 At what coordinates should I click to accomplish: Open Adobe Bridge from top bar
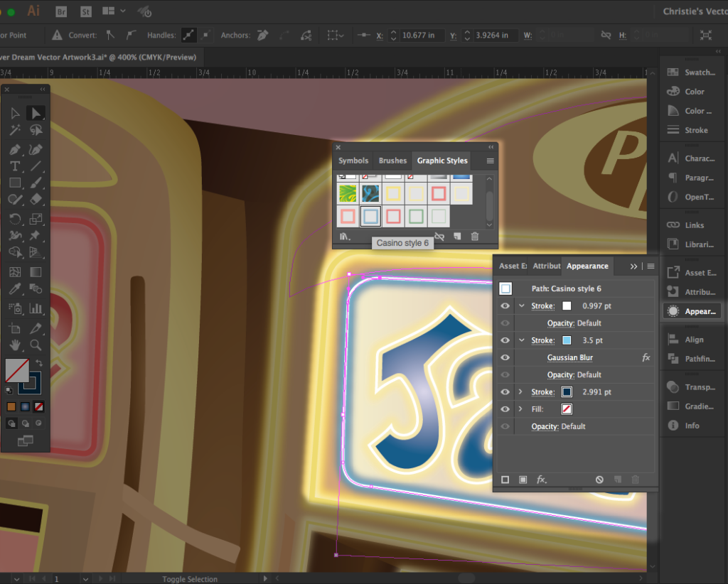pyautogui.click(x=62, y=11)
